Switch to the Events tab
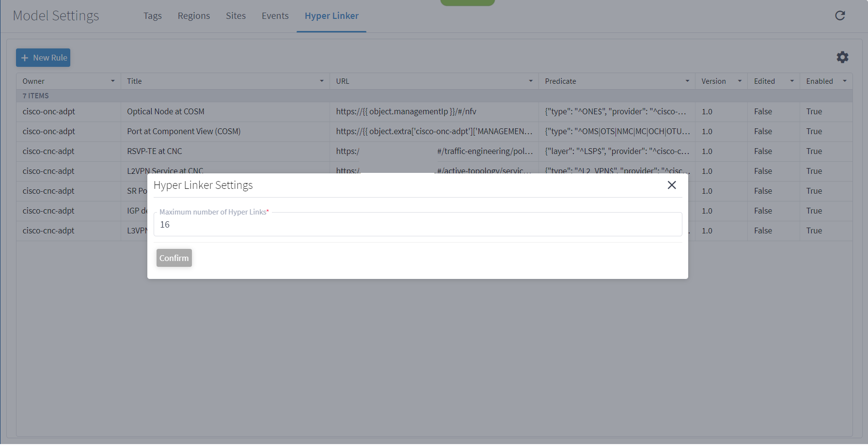Screen dimensions: 868x446 coord(275,15)
